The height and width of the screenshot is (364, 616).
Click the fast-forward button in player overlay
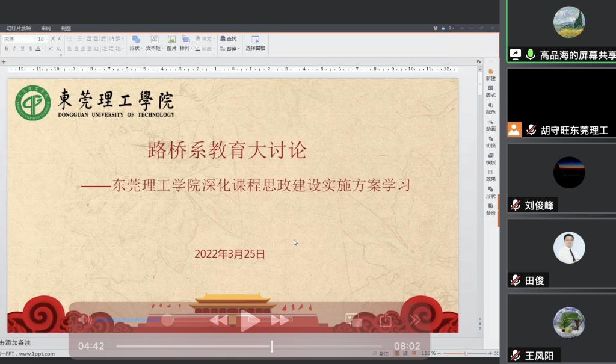click(x=280, y=321)
